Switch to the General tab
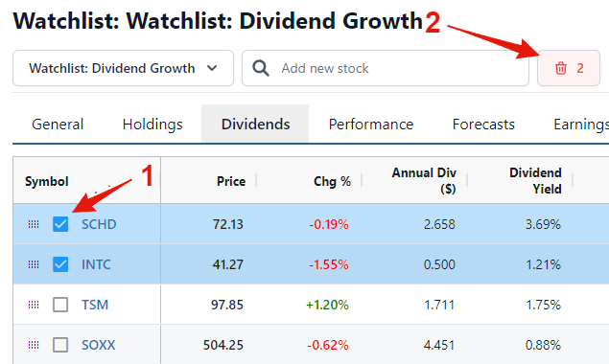 coord(58,125)
